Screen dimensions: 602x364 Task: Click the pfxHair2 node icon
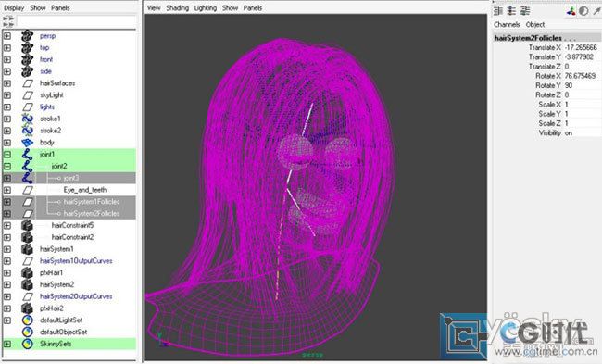point(27,308)
